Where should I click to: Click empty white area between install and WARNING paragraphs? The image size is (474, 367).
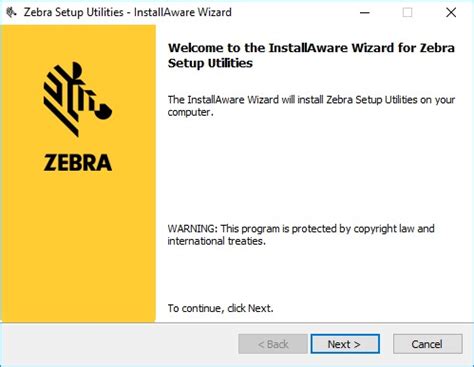311,170
